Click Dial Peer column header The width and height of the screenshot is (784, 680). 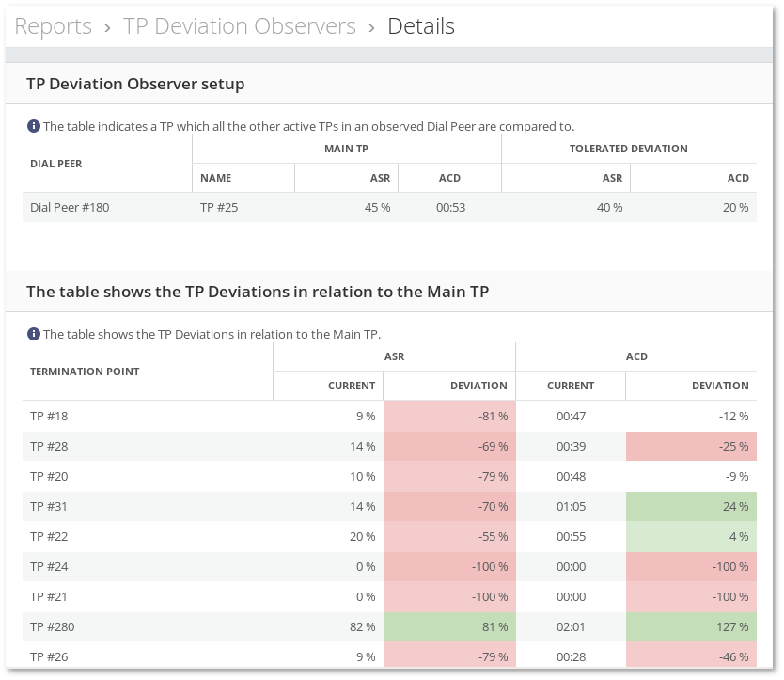point(56,164)
